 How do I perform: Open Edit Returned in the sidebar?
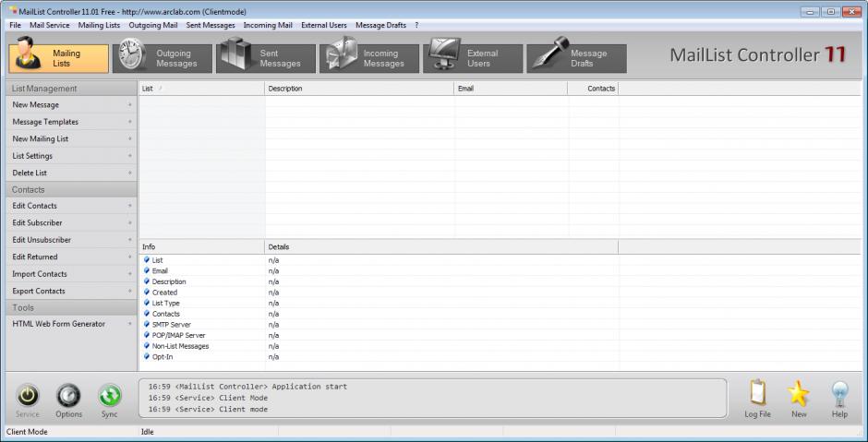pyautogui.click(x=71, y=257)
